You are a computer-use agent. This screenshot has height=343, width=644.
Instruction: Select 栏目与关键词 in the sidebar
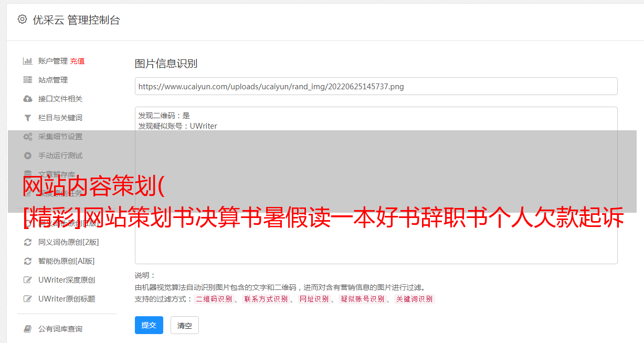[60, 118]
